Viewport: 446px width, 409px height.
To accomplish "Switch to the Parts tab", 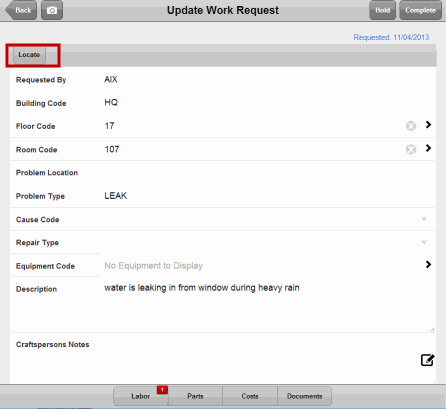I will (195, 396).
